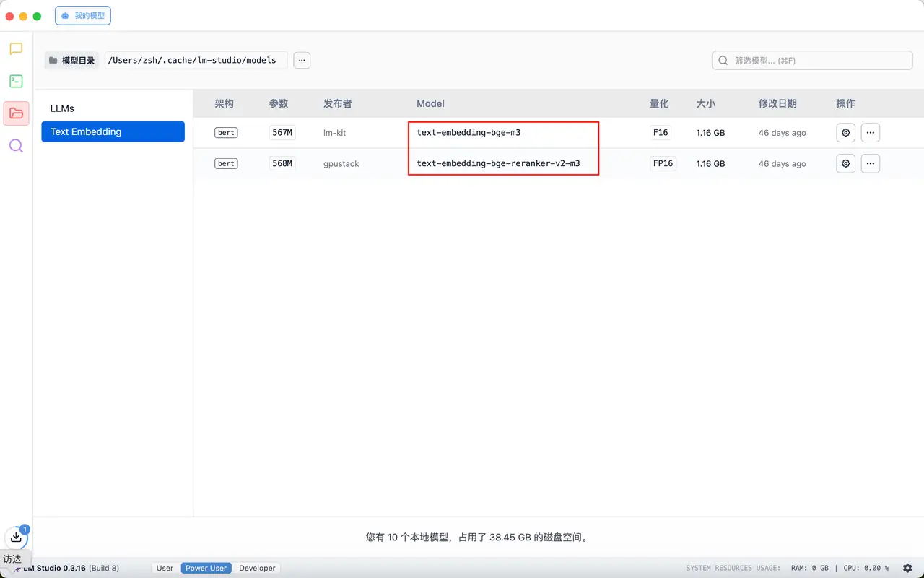Viewport: 924px width, 578px height.
Task: Switch to Power User mode
Action: [206, 568]
